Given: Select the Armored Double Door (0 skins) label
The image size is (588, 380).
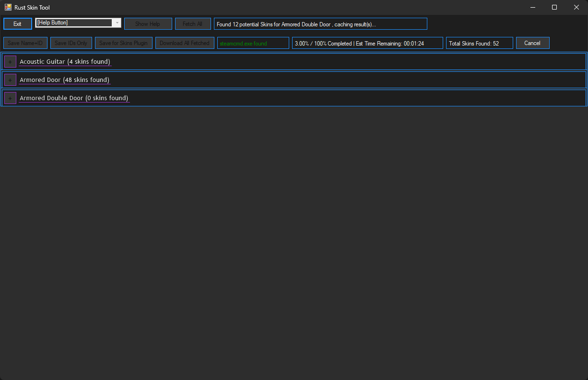Looking at the screenshot, I should pos(74,98).
